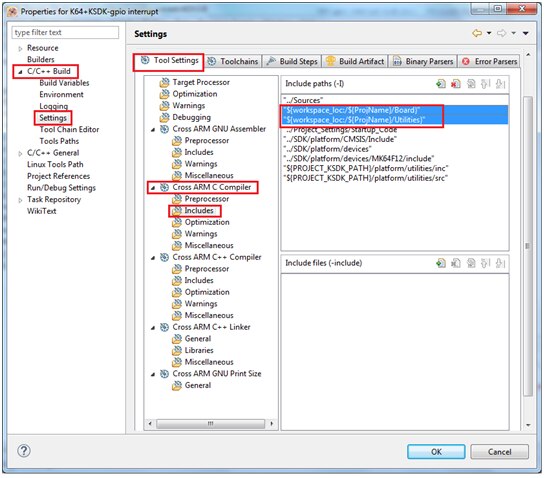Image resolution: width=547 pixels, height=478 pixels.
Task: Collapse the C/C++ Build tree node
Action: point(20,72)
